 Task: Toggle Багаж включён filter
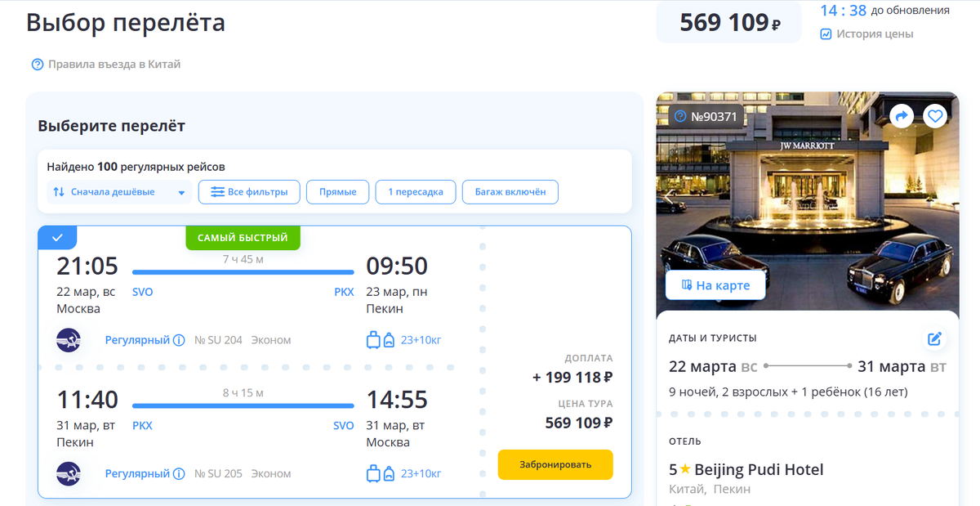tap(510, 192)
